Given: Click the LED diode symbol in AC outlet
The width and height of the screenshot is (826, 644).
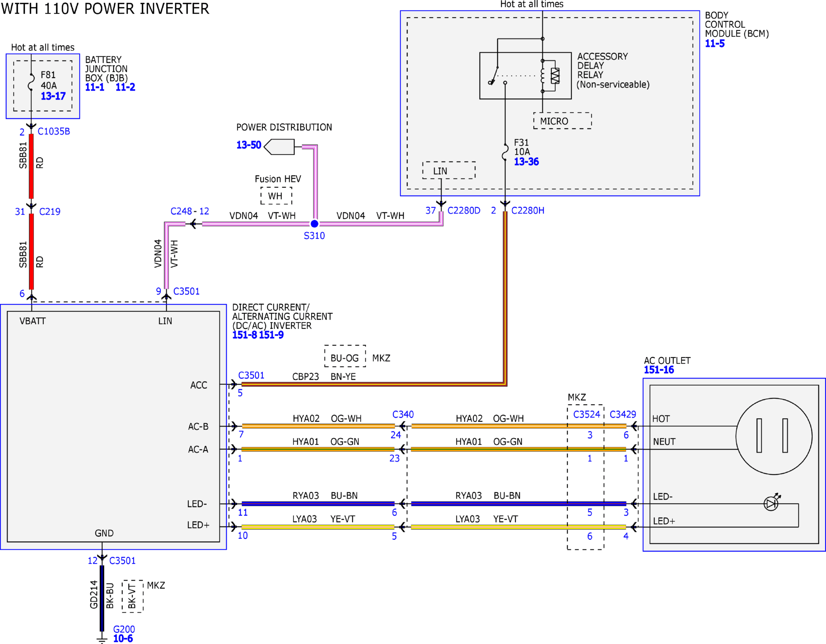Looking at the screenshot, I should (x=771, y=503).
